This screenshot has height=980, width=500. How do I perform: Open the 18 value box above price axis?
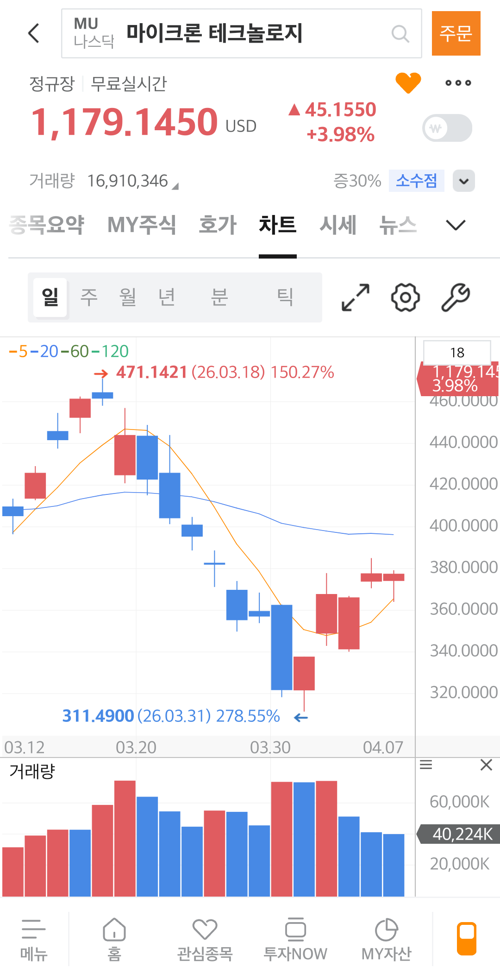pyautogui.click(x=457, y=353)
